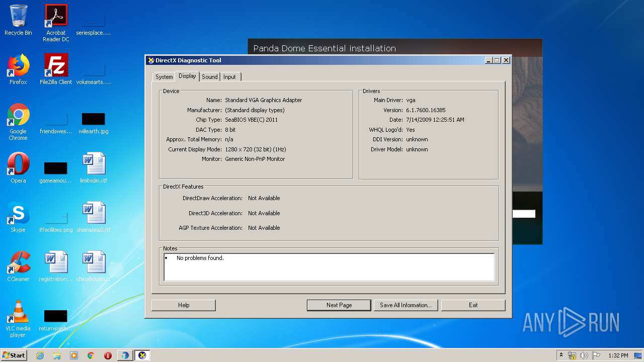This screenshot has height=362, width=644.
Task: Open the network tray icon
Action: click(x=572, y=355)
